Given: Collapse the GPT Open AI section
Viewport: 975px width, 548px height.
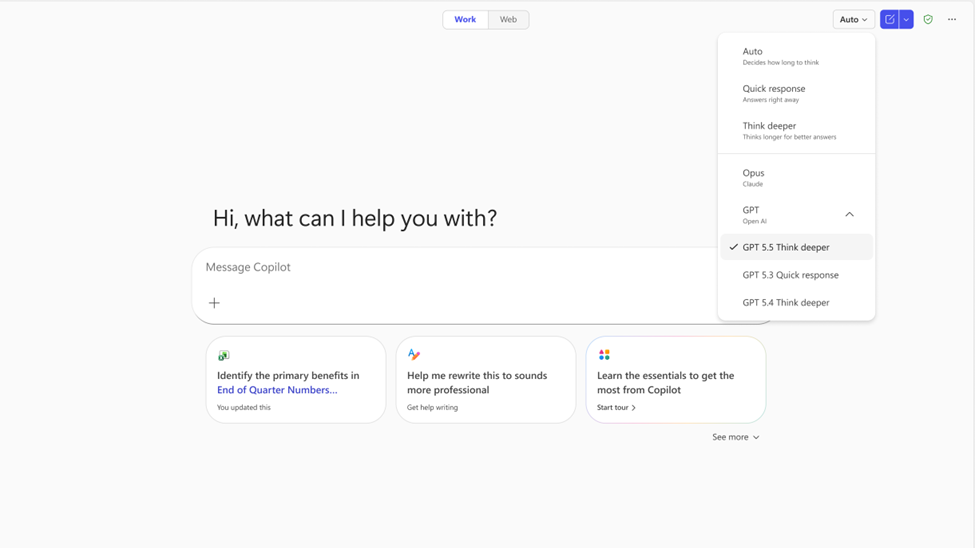Looking at the screenshot, I should click(x=849, y=214).
